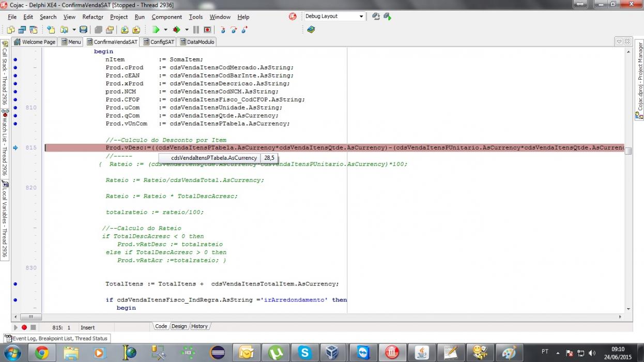Click execution arrow at line 815
644x362 pixels.
click(x=16, y=148)
